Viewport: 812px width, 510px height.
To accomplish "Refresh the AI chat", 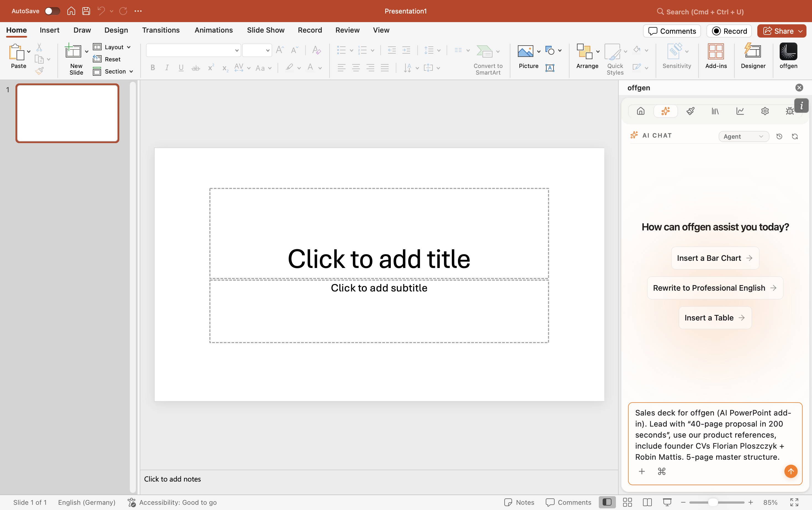I will pyautogui.click(x=795, y=136).
